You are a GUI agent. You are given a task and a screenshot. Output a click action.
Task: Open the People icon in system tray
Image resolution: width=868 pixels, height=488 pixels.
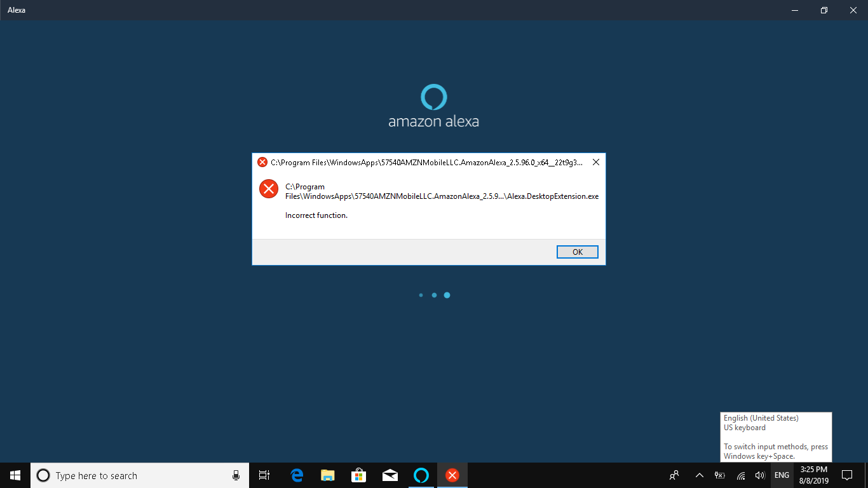674,475
